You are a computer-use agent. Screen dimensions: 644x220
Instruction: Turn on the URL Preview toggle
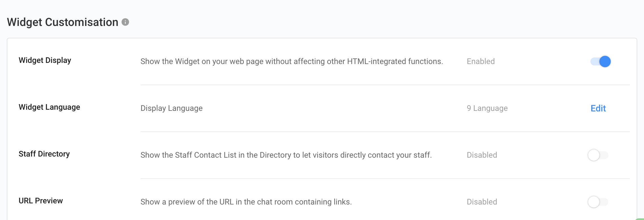pos(598,202)
